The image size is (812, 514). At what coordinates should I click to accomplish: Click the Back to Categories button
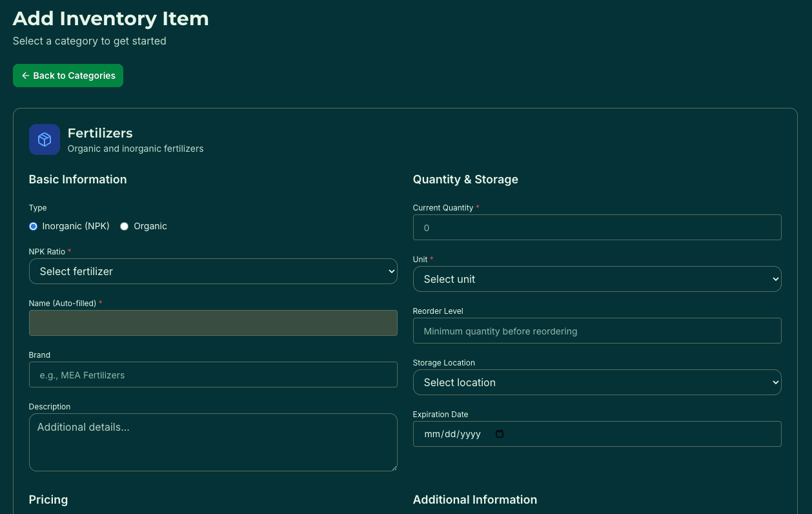point(68,76)
